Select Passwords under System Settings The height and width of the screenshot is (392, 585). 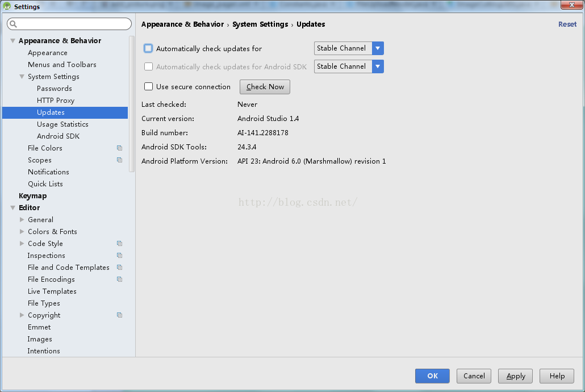(54, 89)
